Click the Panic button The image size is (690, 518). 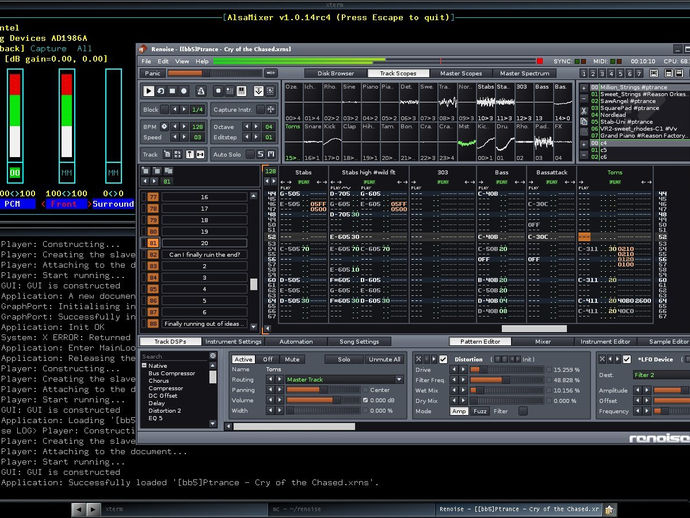152,73
